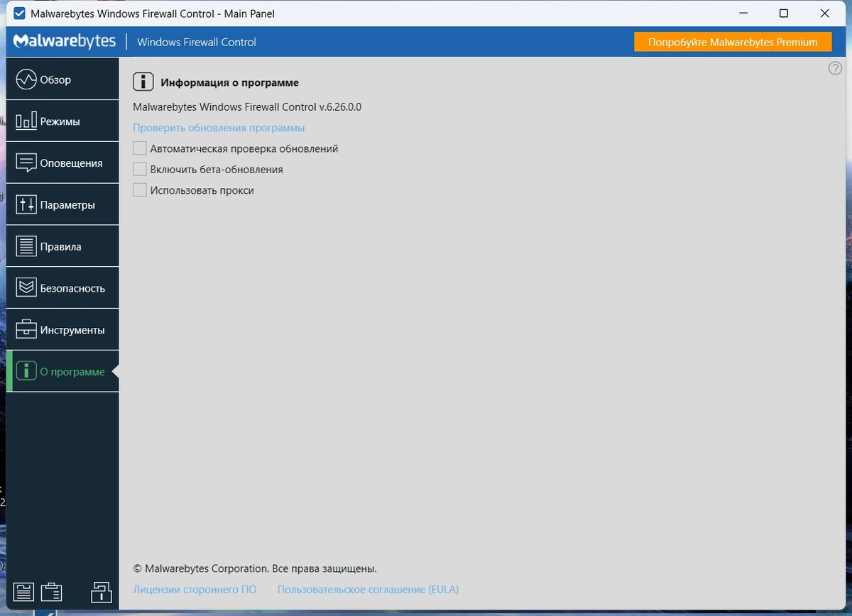Click the app checkmark icon in title bar
This screenshot has height=616, width=852.
20,13
